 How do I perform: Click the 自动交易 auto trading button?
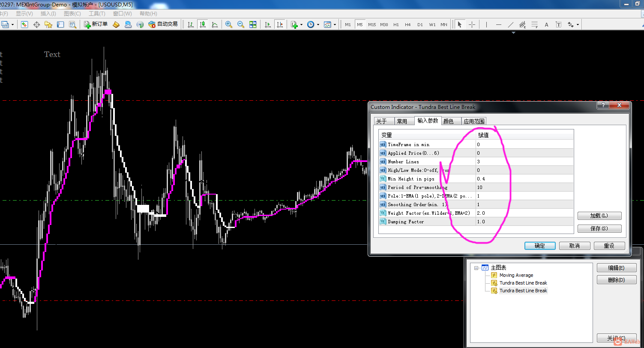[163, 24]
